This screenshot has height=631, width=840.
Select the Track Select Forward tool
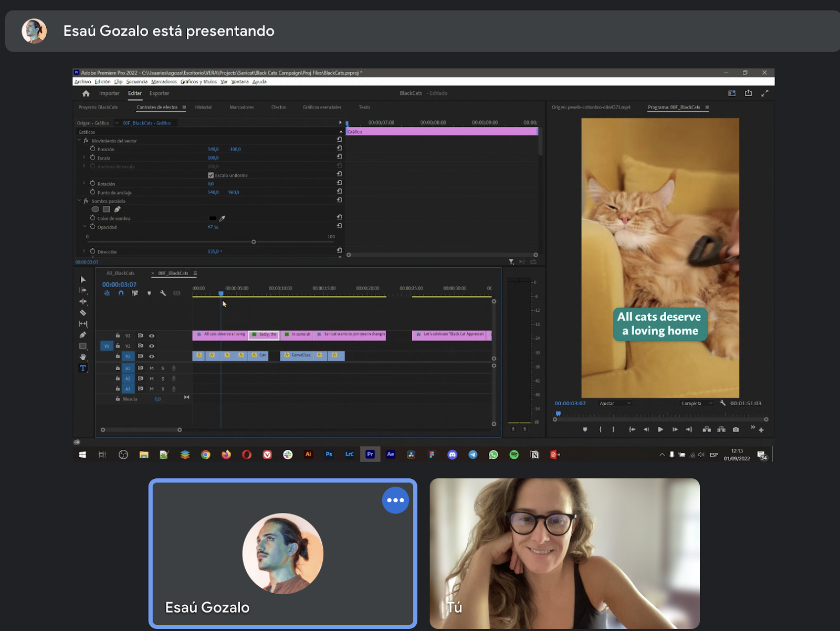pyautogui.click(x=83, y=290)
